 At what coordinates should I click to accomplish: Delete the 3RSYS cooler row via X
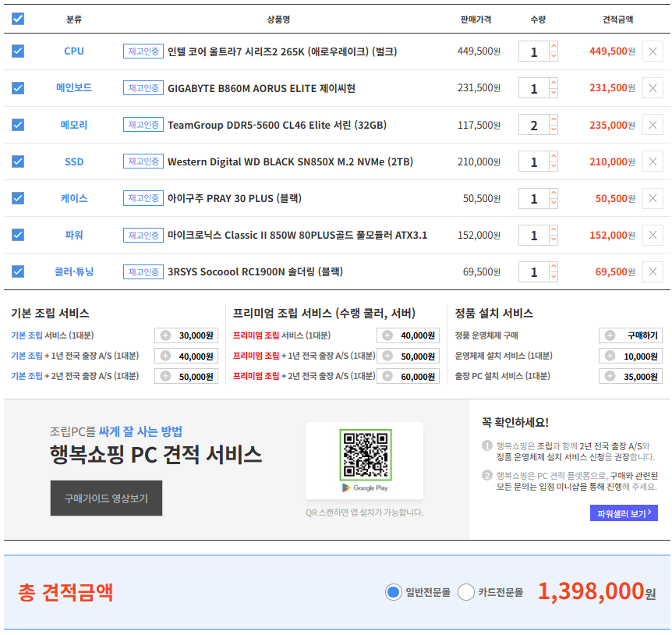point(653,271)
